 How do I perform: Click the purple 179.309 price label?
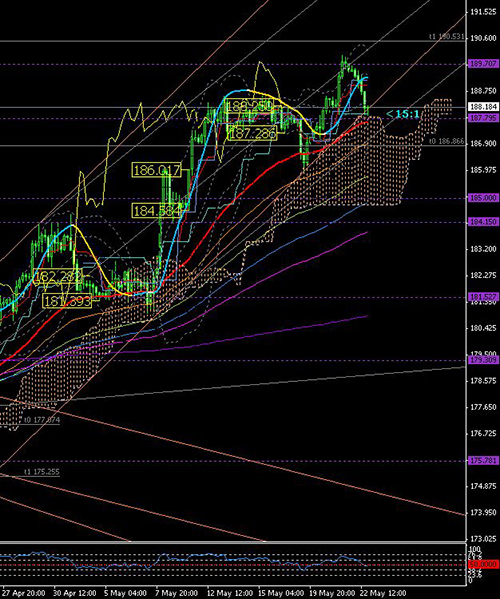(483, 360)
